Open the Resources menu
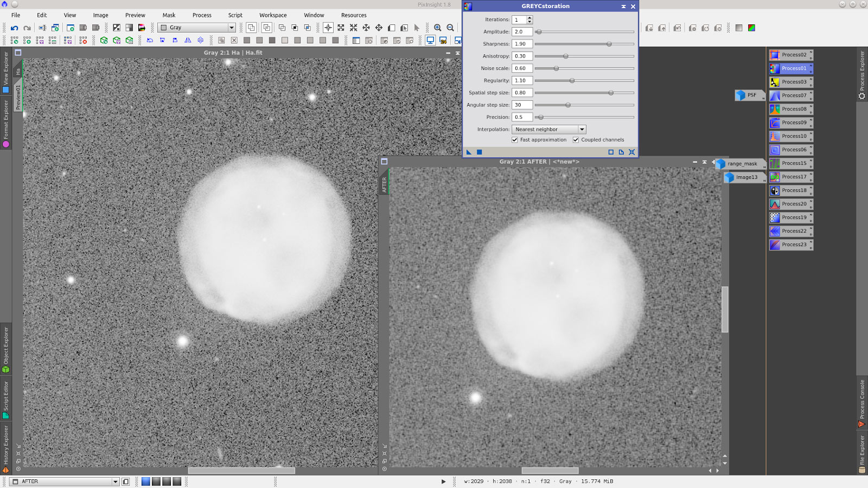The width and height of the screenshot is (868, 488). [354, 15]
